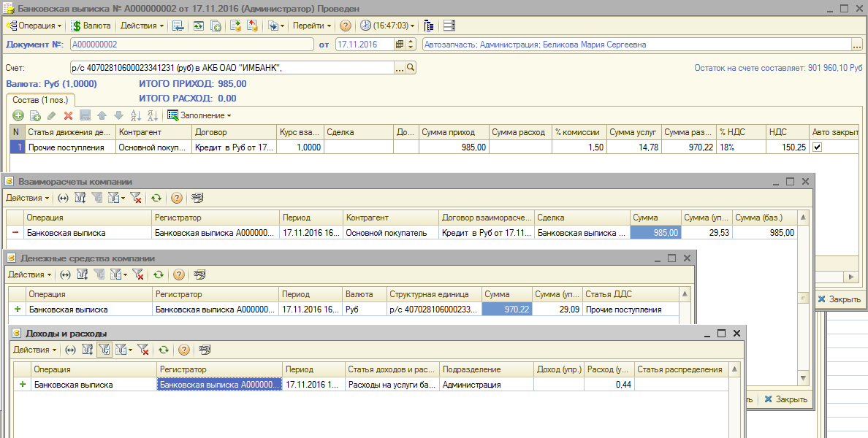Toggle the active filter button in Доходы и расходы

click(x=104, y=350)
